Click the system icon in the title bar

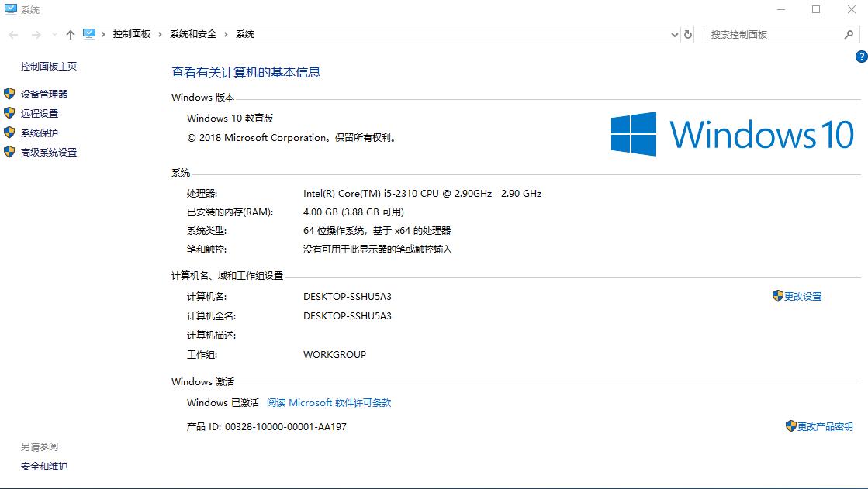tap(11, 9)
